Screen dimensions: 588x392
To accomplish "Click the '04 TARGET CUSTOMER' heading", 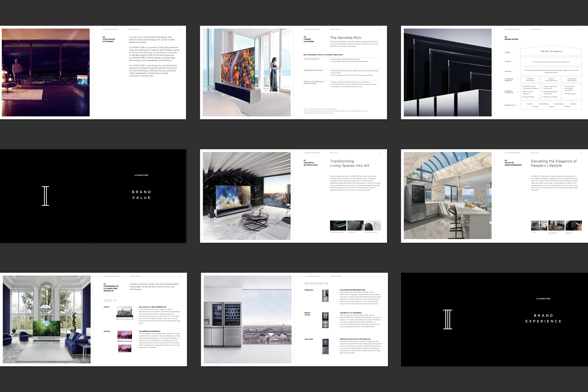I will (x=309, y=39).
